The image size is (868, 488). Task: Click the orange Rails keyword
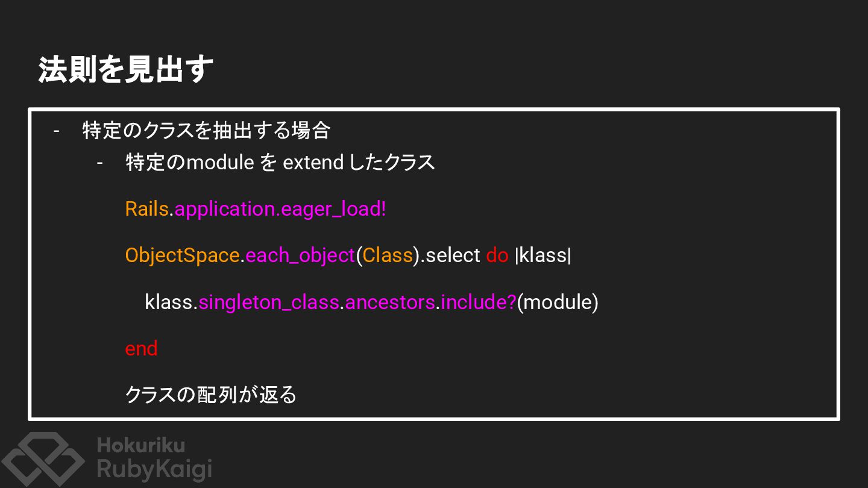pos(146,209)
